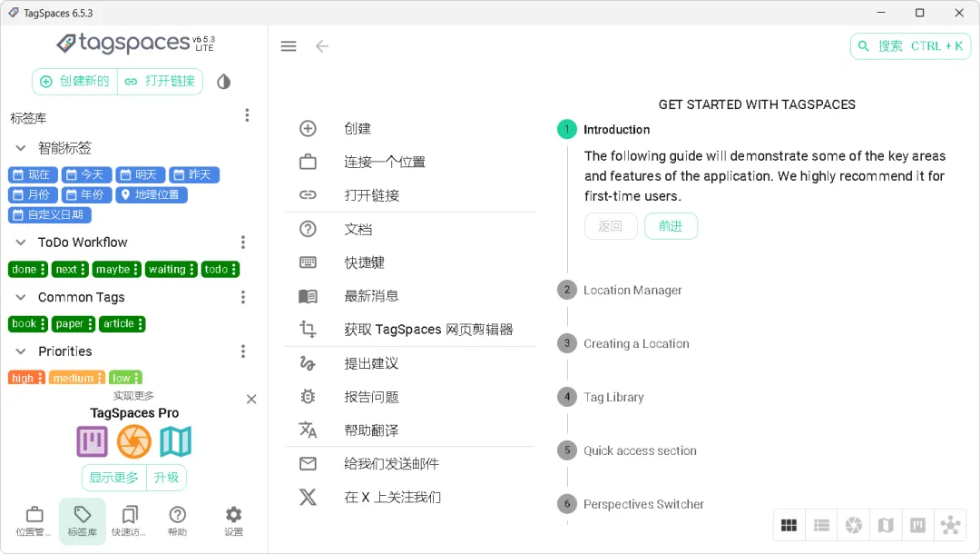Select the 打开链接 menu entry
Viewport: 980px width, 554px height.
410,195
